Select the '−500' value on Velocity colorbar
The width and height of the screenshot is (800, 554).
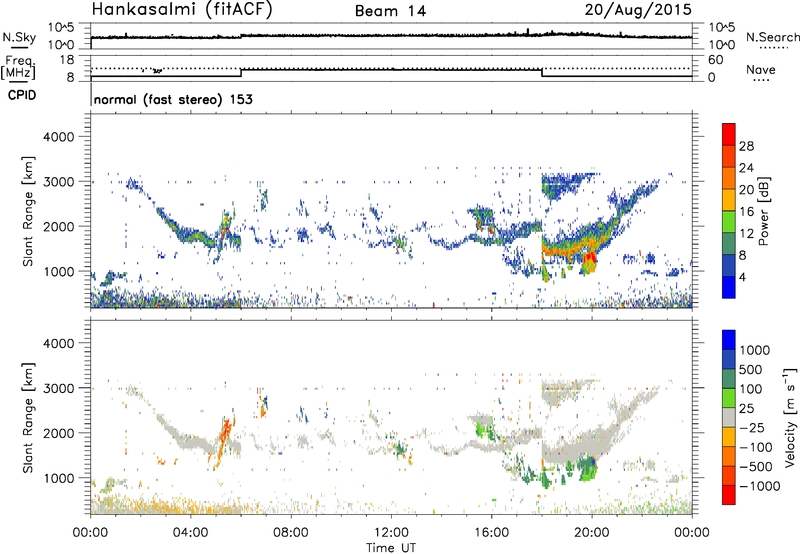755,466
